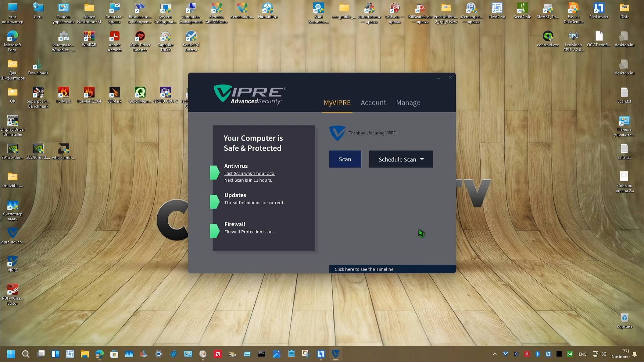Click the 'Last Scan was 1 hour ago' link
The width and height of the screenshot is (644, 362).
(249, 173)
